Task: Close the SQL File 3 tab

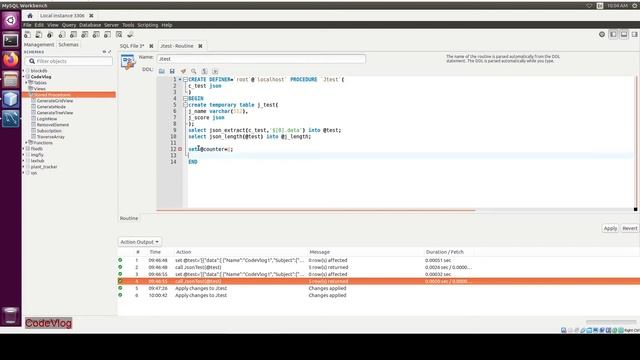Action: pyautogui.click(x=151, y=46)
